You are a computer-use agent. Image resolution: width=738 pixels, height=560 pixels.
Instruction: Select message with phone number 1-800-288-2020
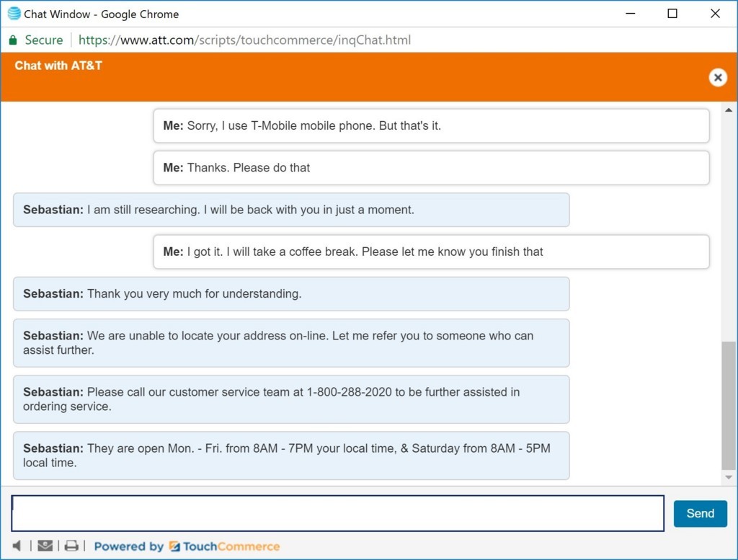click(291, 399)
